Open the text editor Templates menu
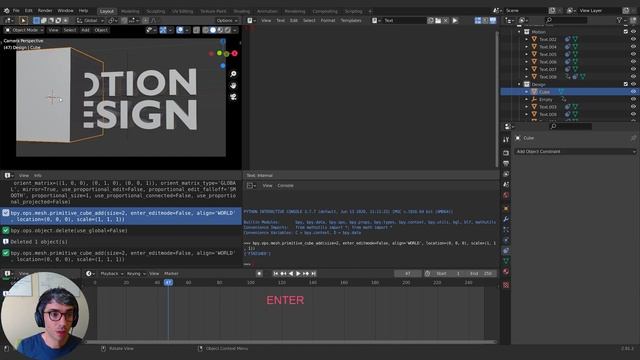 [x=351, y=20]
